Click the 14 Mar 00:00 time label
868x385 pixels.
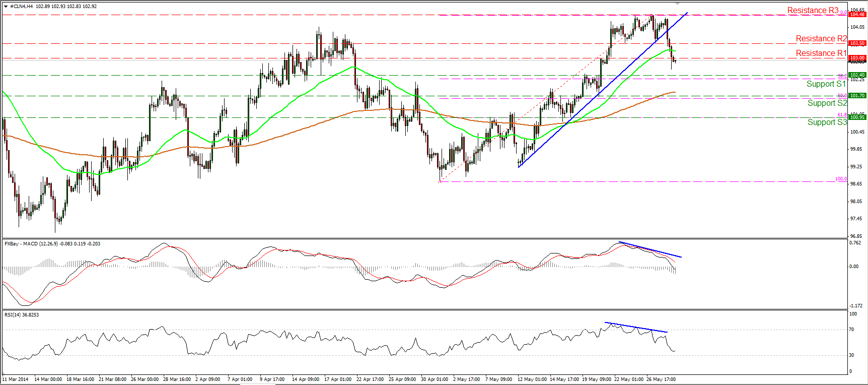pyautogui.click(x=48, y=379)
